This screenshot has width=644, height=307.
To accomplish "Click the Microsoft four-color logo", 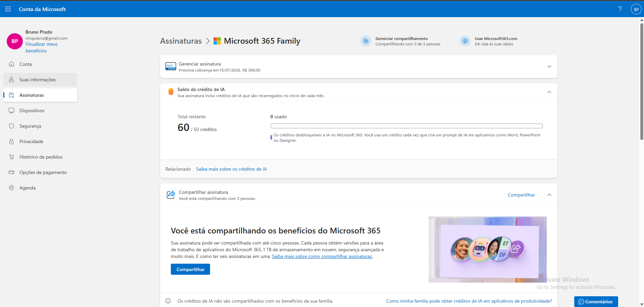I will [217, 41].
